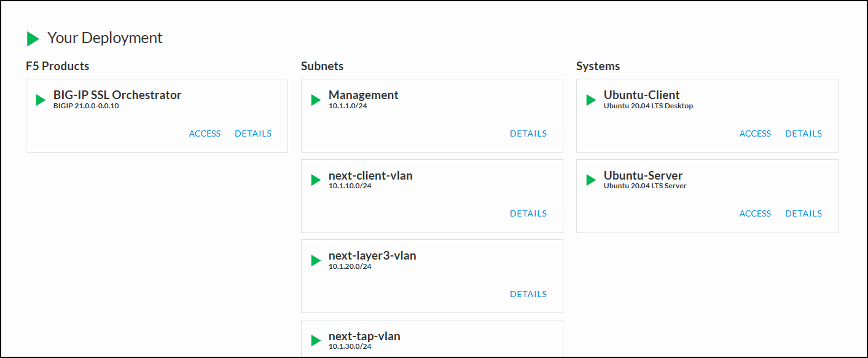Image resolution: width=868 pixels, height=358 pixels.
Task: Click the green status icon for Ubuntu-Client
Action: [x=592, y=100]
